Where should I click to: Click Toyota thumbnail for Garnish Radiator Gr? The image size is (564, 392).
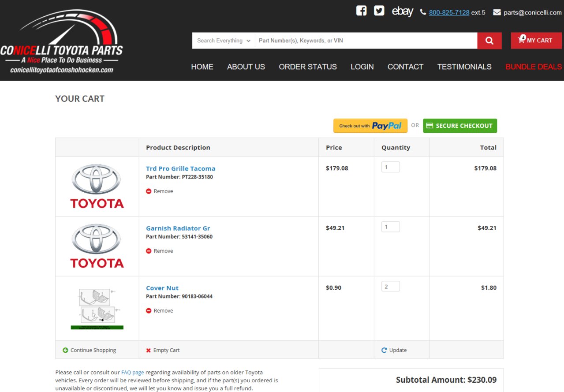coord(97,246)
